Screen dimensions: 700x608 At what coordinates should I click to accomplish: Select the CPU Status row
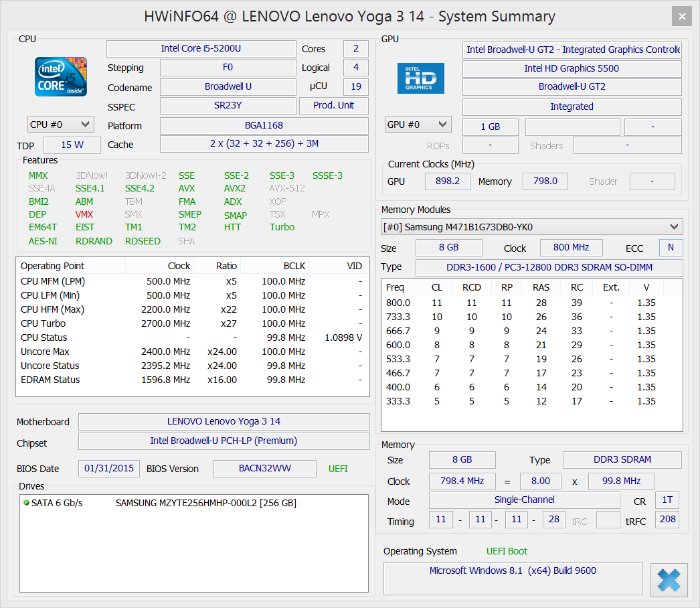192,337
